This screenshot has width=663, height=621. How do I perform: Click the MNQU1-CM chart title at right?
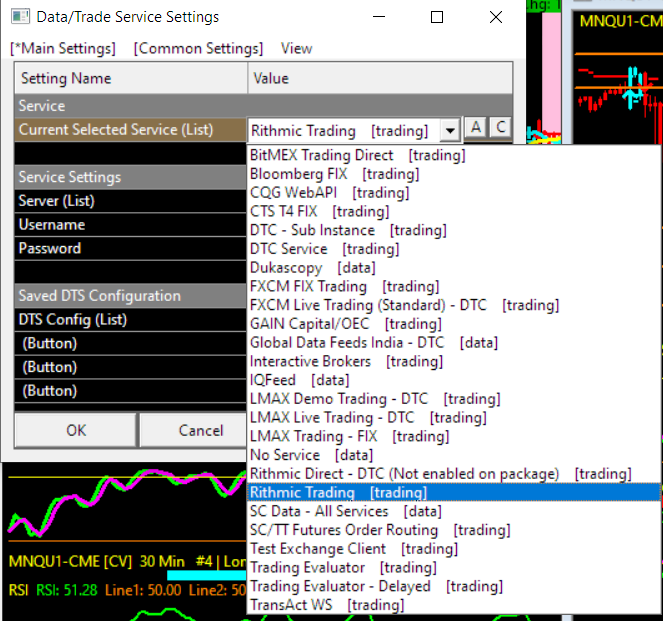[621, 21]
